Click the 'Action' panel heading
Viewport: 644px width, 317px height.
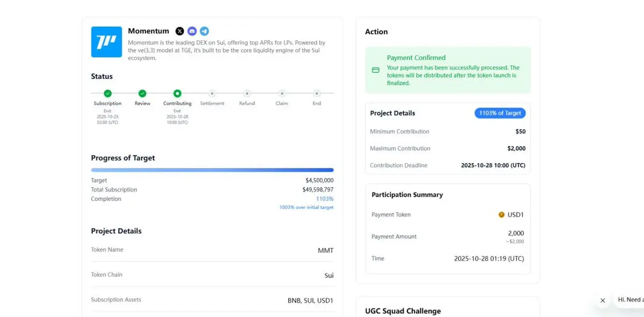[376, 32]
